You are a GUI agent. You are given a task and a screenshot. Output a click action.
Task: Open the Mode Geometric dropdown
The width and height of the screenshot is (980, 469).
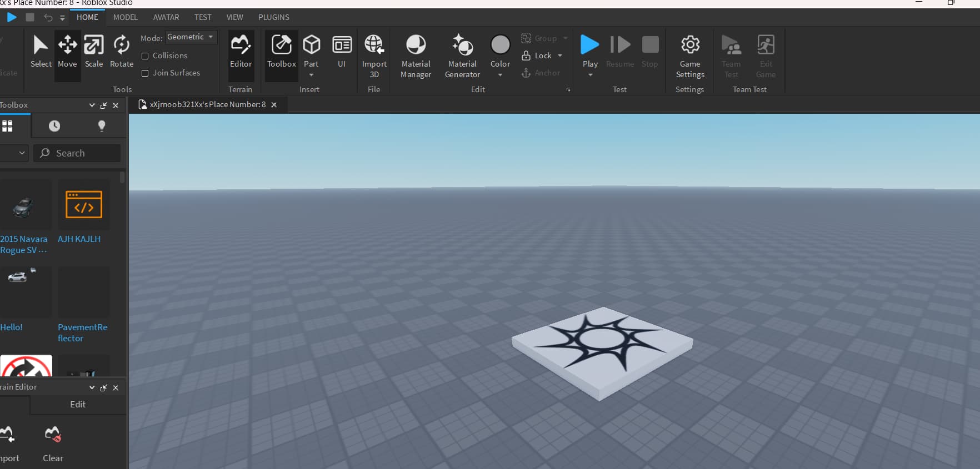tap(191, 37)
